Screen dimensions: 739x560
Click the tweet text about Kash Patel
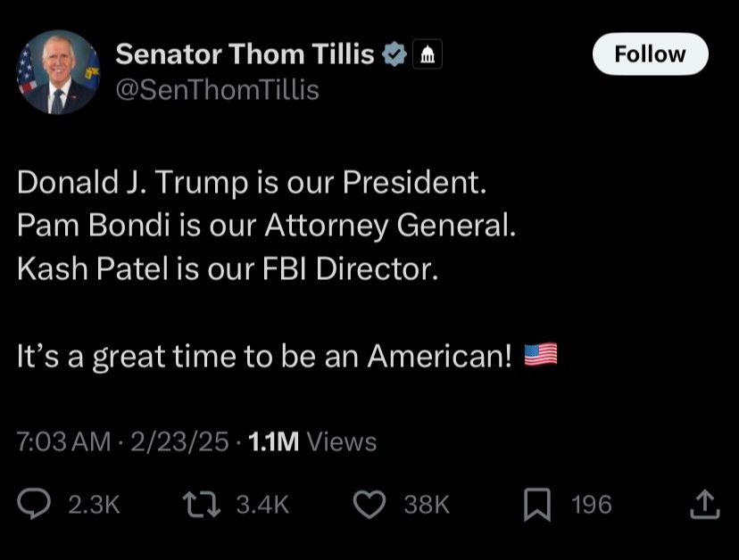coord(228,268)
